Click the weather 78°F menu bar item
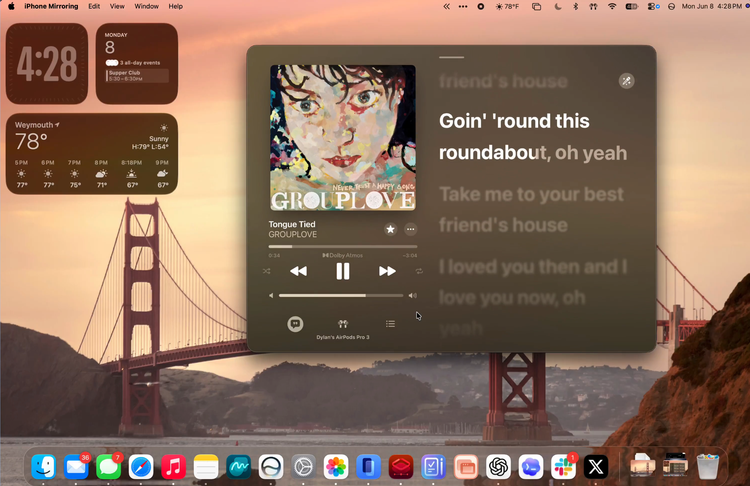 (507, 6)
